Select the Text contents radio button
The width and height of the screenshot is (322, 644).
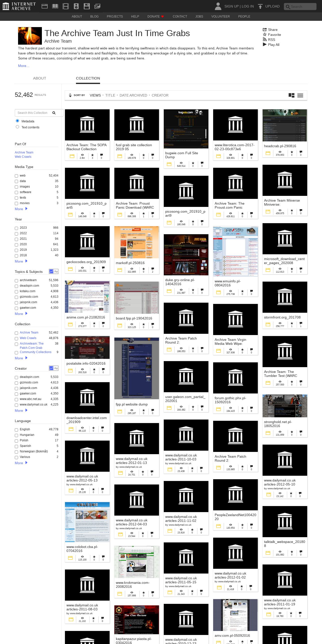(x=17, y=127)
